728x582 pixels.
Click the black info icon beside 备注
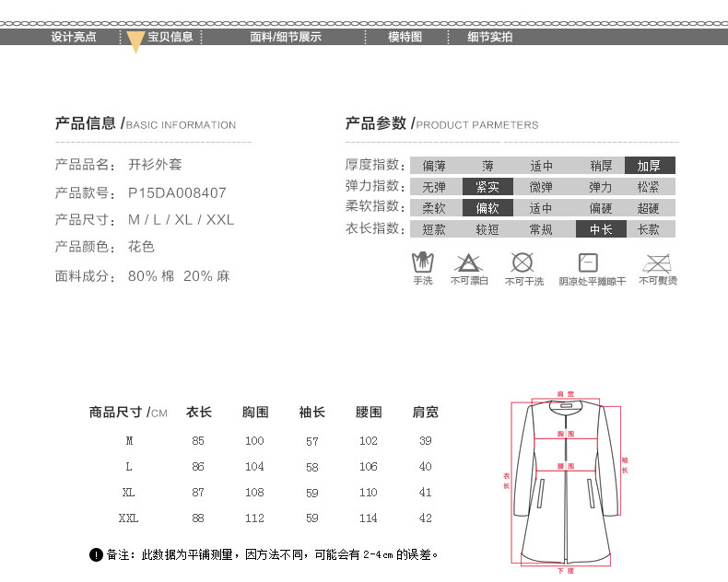(x=96, y=554)
